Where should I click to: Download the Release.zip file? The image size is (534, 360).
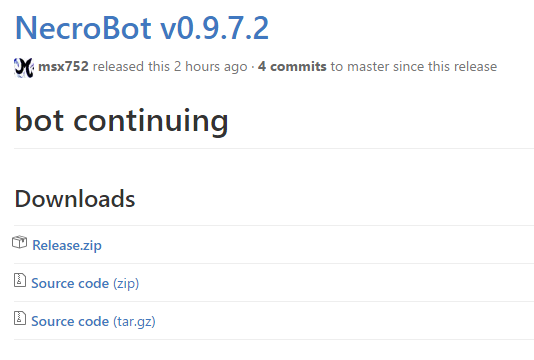click(x=67, y=245)
